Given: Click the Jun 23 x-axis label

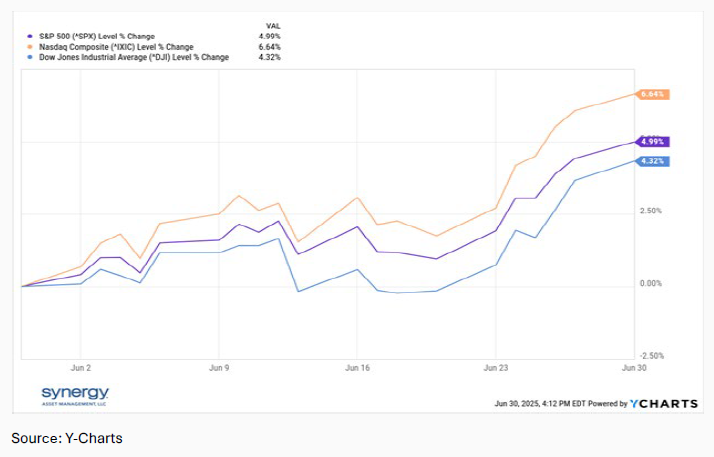Looking at the screenshot, I should (x=495, y=368).
